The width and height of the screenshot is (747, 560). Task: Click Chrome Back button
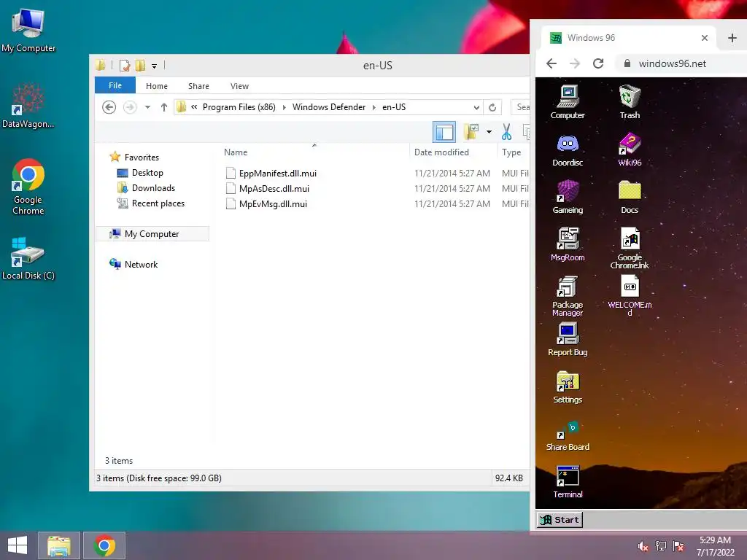tap(551, 63)
